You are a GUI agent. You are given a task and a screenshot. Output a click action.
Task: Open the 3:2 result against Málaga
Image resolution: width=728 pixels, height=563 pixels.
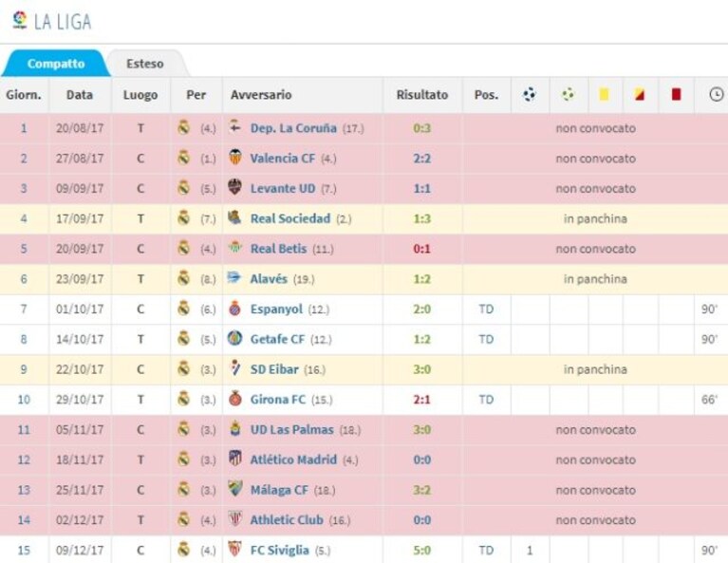point(422,490)
